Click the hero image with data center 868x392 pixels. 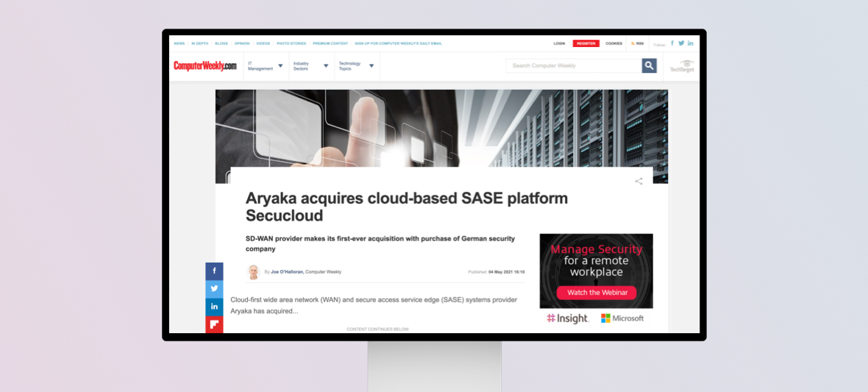pyautogui.click(x=441, y=129)
